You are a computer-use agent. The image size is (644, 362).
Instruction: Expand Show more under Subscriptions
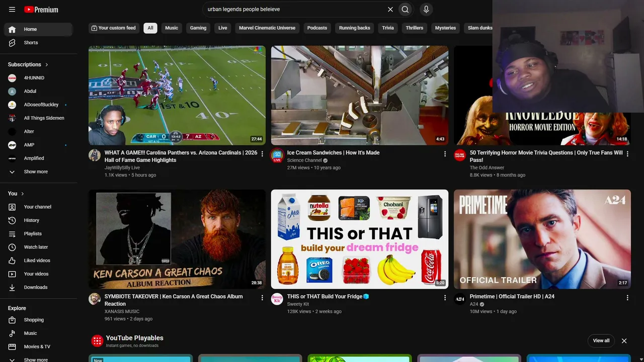click(x=38, y=171)
